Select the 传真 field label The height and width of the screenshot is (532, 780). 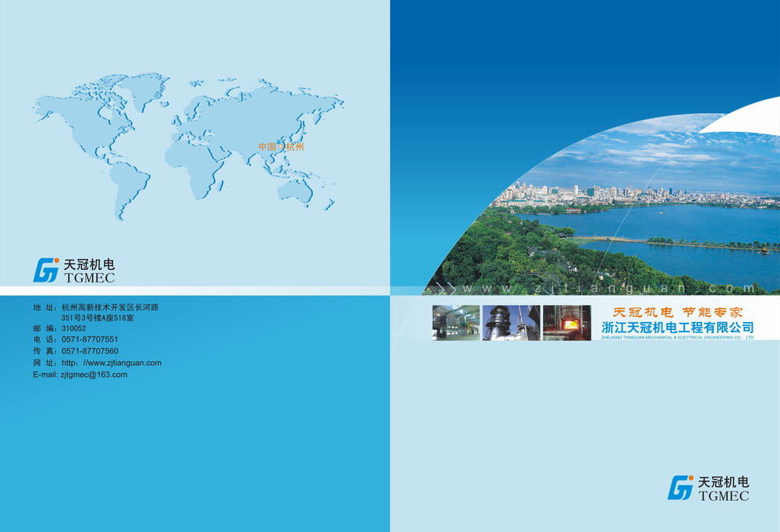(44, 351)
